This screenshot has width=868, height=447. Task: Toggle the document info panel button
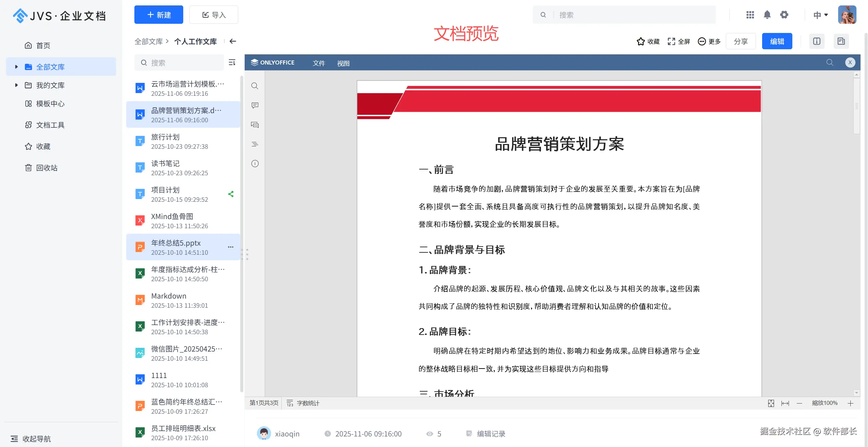point(817,41)
